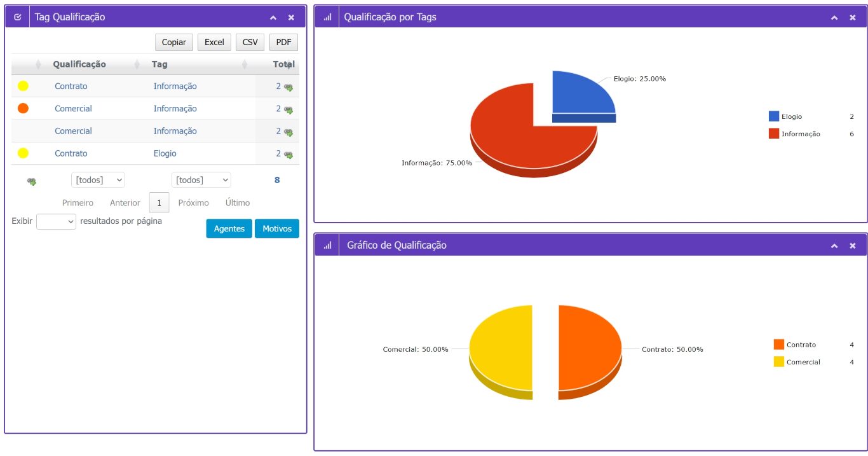
Task: Collapse the Gráfico de Qualificação panel
Action: coord(834,245)
